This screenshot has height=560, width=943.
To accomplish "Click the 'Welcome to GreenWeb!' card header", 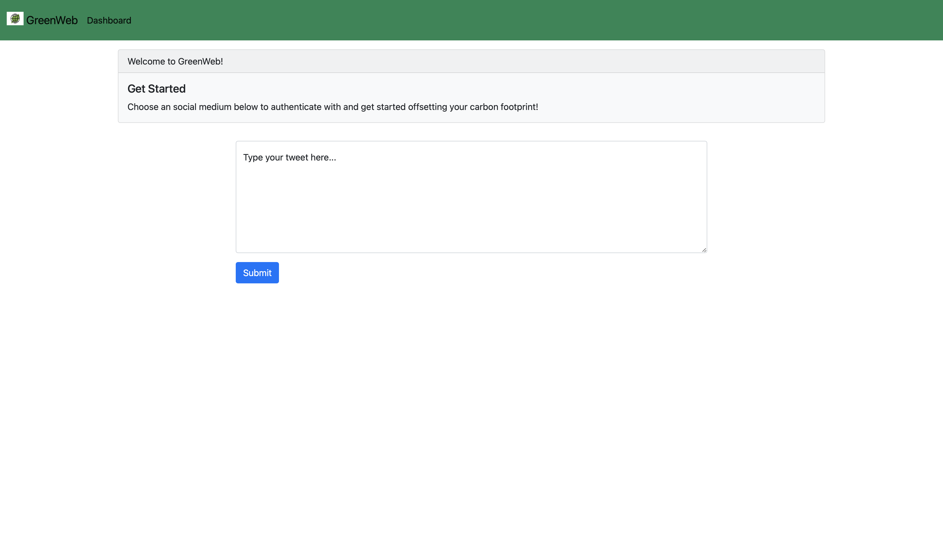I will point(471,61).
